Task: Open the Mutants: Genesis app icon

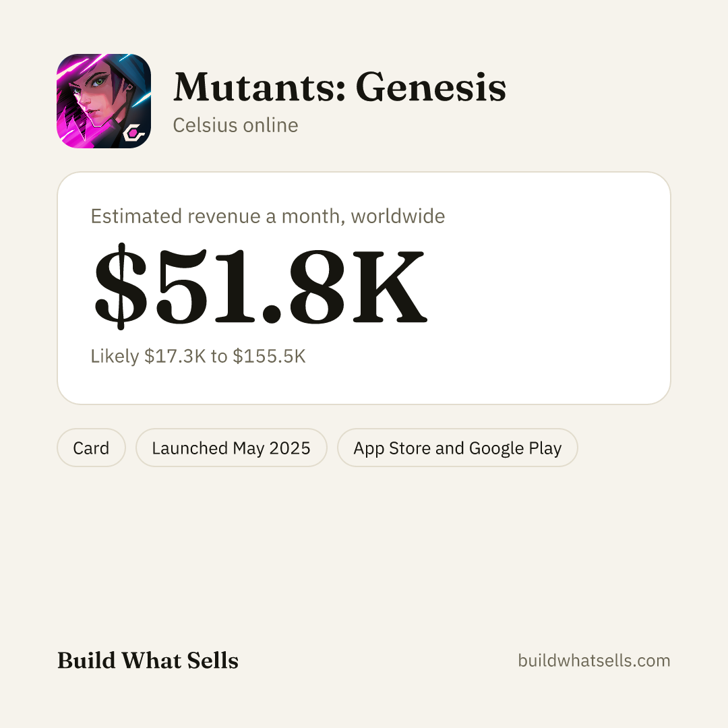Action: (x=104, y=101)
